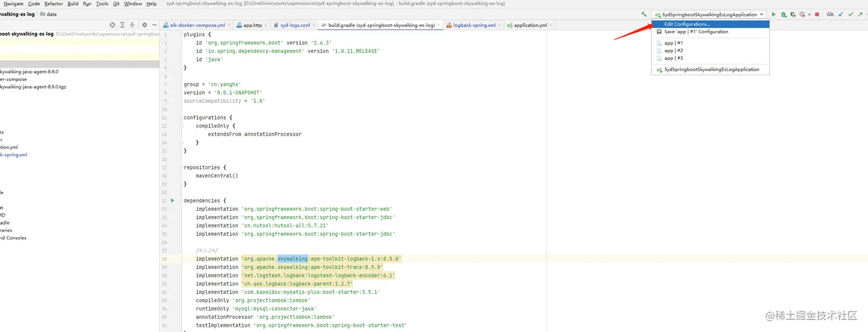
Task: Click mavenCentral() in repositories block
Action: [x=217, y=176]
